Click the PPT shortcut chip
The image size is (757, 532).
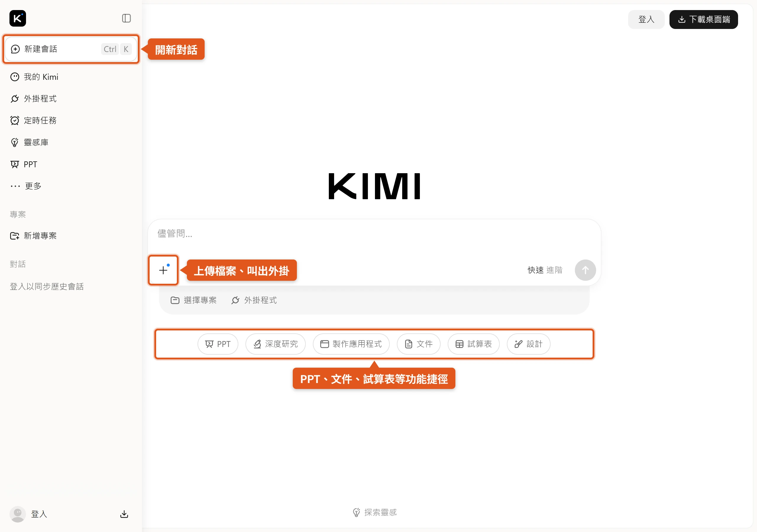pyautogui.click(x=218, y=344)
